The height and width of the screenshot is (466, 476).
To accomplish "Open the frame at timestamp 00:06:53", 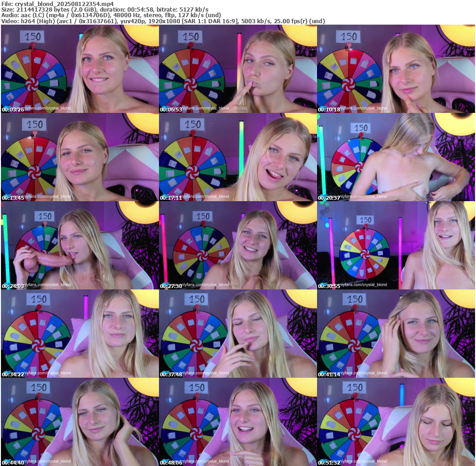I will tap(238, 69).
